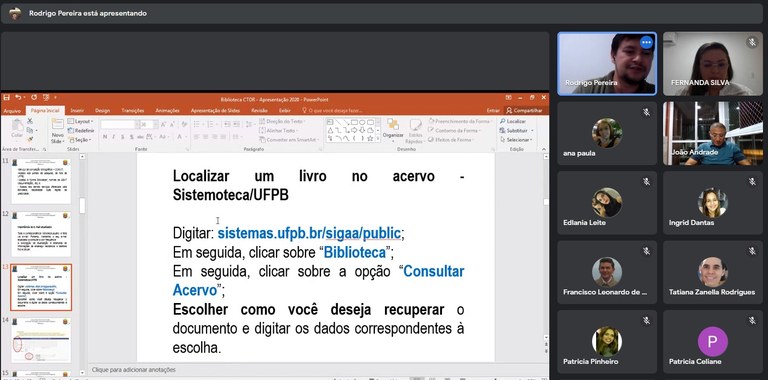
Task: Click the Compartilhar share button
Action: 525,111
